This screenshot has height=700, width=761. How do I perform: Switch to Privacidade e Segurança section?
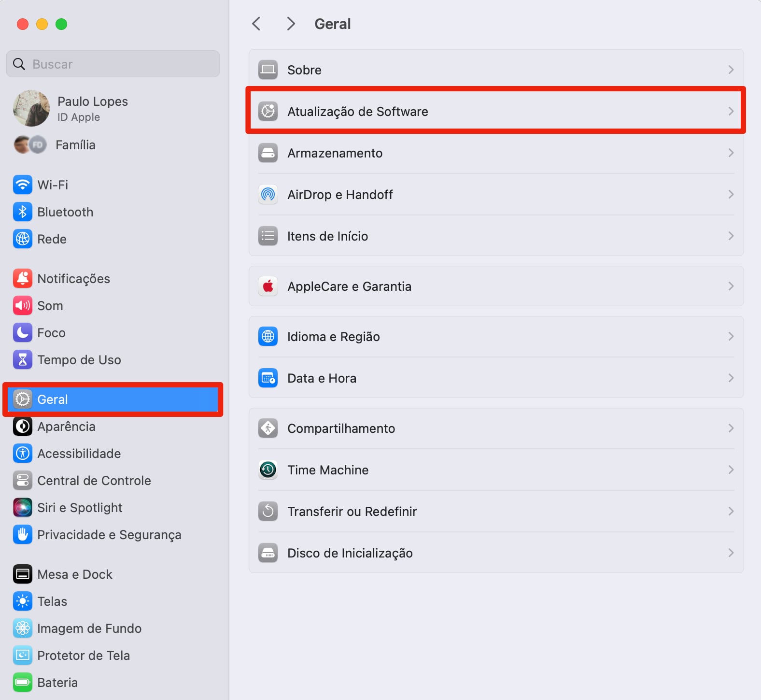[109, 534]
